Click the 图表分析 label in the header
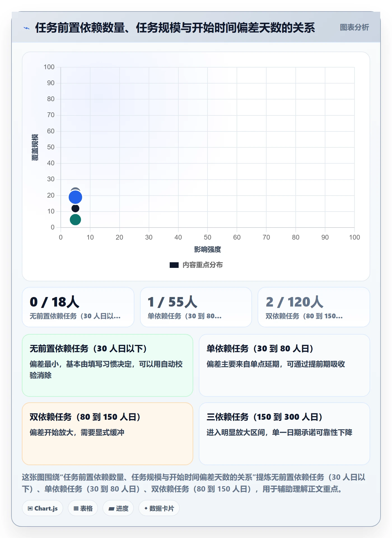The height and width of the screenshot is (538, 392). click(x=354, y=27)
